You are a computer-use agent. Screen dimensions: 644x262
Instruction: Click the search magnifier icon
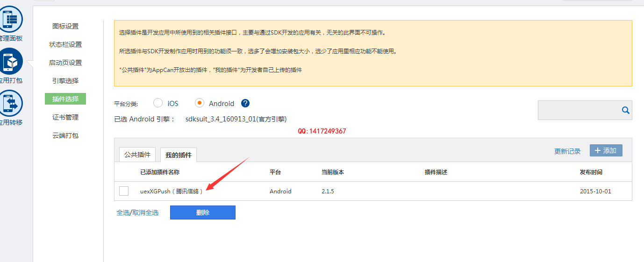click(x=625, y=110)
